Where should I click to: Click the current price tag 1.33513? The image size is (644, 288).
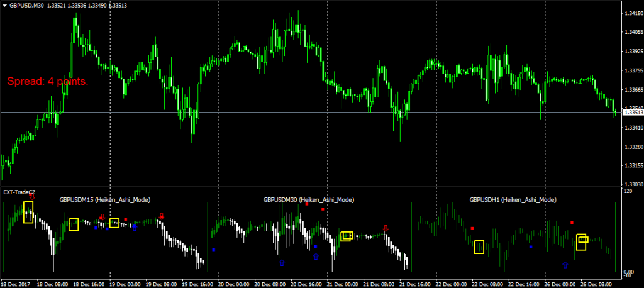pyautogui.click(x=632, y=113)
